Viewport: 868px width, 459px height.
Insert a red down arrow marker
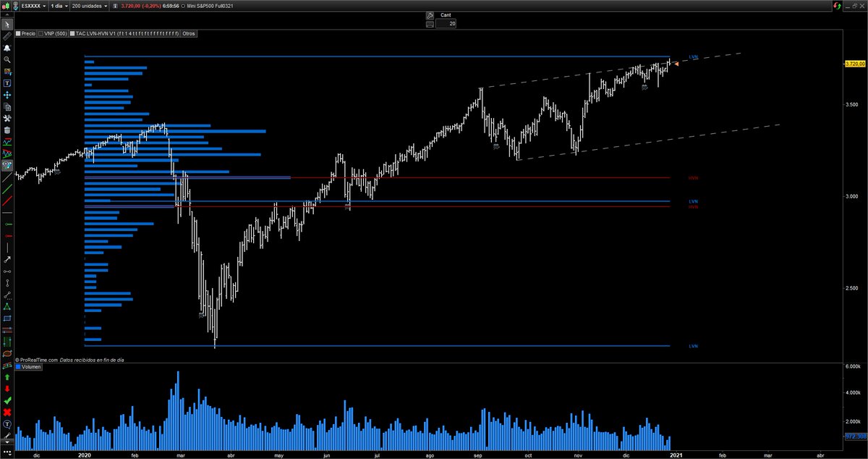[7, 389]
